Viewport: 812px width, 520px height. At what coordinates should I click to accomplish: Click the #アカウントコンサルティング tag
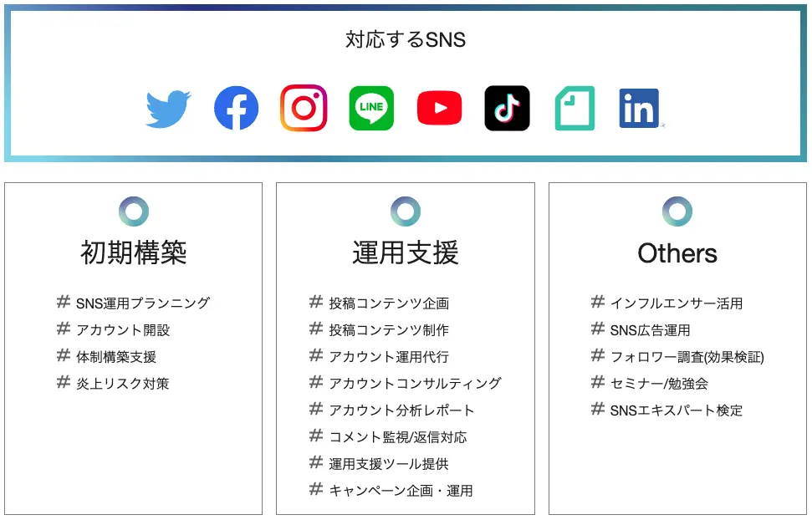(405, 383)
